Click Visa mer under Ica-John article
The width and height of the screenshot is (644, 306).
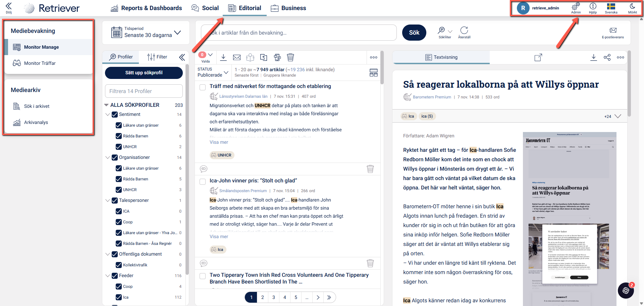(x=219, y=236)
